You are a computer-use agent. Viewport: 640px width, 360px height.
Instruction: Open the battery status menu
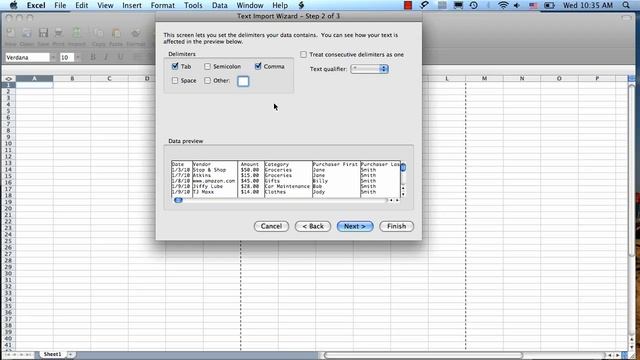549,5
